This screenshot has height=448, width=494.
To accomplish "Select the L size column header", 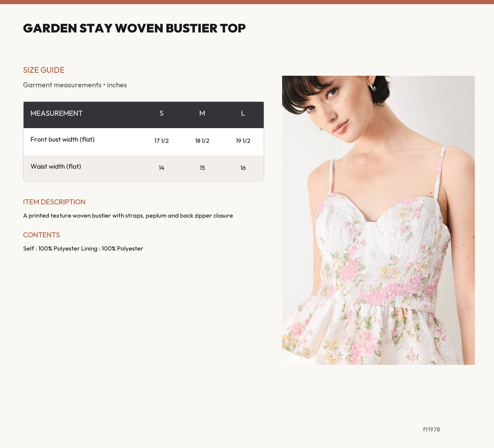I will click(x=243, y=113).
